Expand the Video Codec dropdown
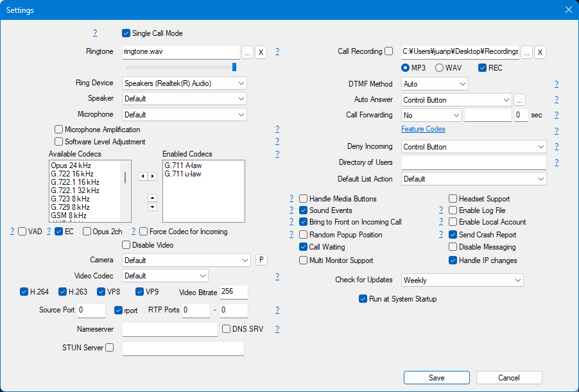 165,276
